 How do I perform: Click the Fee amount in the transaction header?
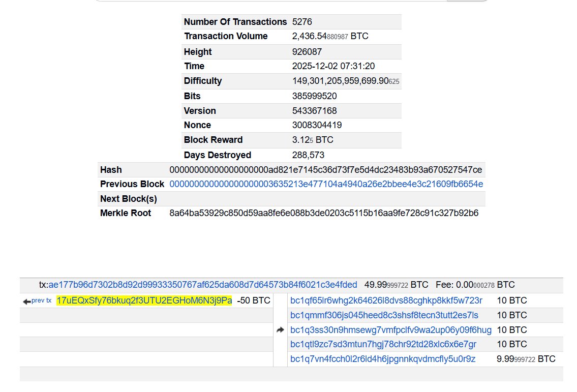tap(476, 285)
